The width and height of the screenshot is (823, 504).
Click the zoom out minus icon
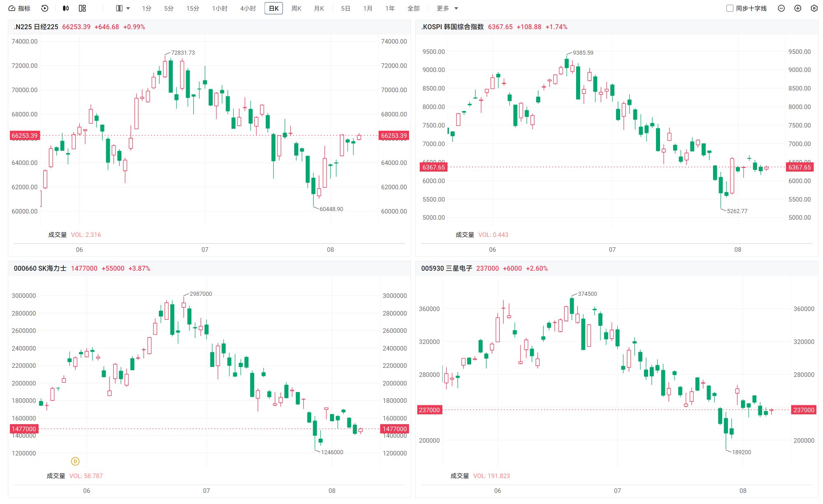781,8
